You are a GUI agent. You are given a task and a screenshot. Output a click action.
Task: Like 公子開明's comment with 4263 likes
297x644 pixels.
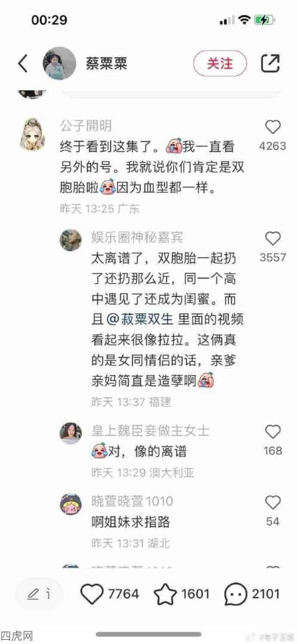pyautogui.click(x=273, y=128)
